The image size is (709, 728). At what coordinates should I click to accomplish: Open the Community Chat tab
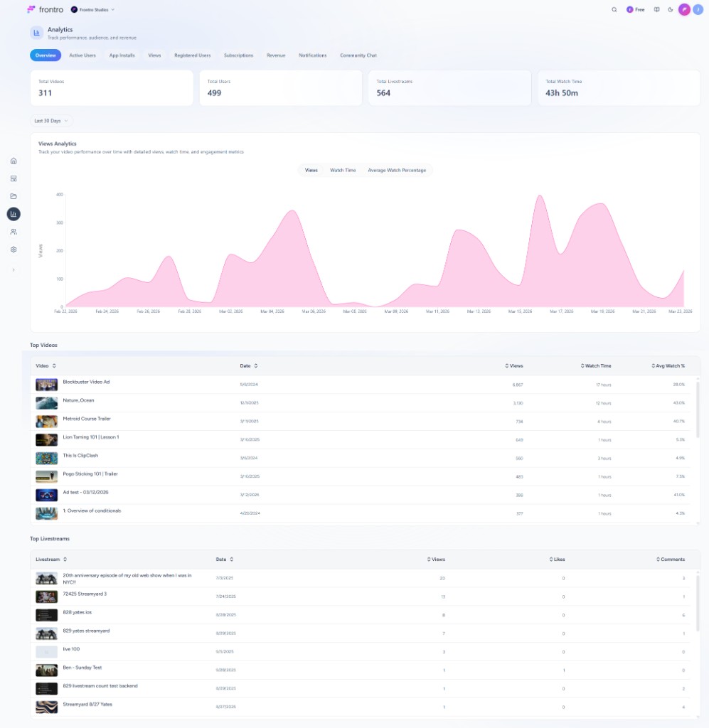358,55
